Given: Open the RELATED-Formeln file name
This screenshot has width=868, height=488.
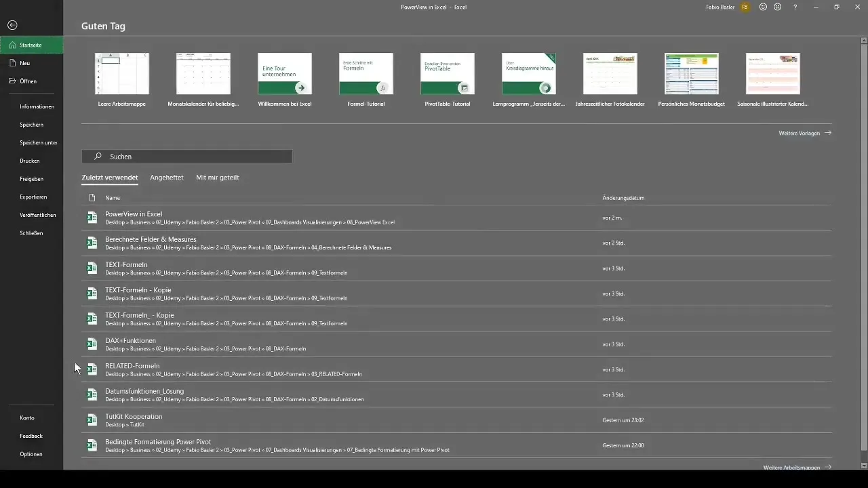Looking at the screenshot, I should tap(132, 366).
